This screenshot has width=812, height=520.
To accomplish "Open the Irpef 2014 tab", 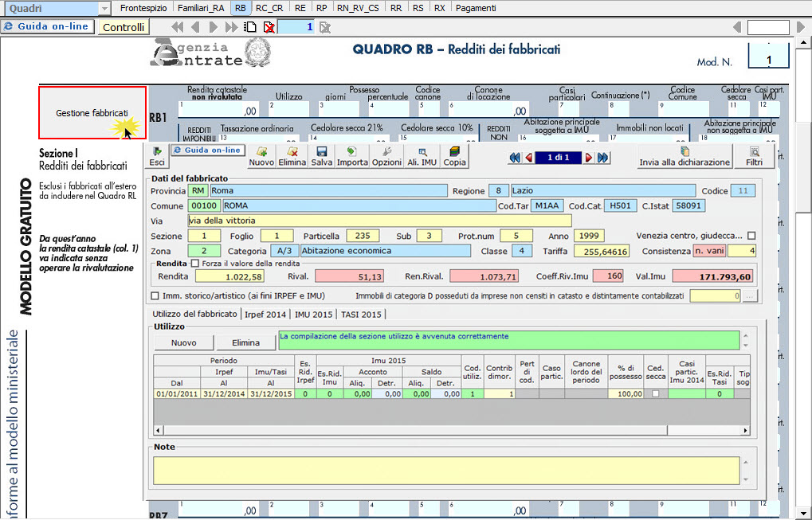I will (x=265, y=314).
